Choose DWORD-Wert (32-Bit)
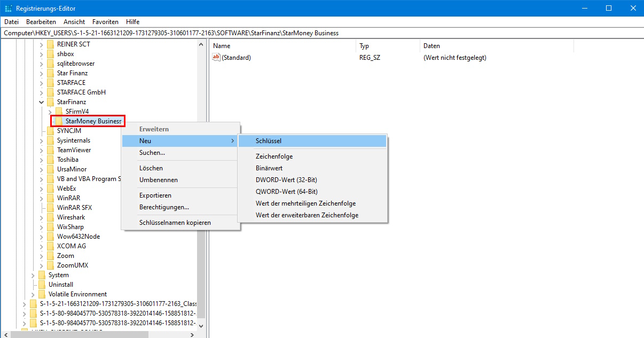Viewport: 644px width, 338px height. click(312, 180)
